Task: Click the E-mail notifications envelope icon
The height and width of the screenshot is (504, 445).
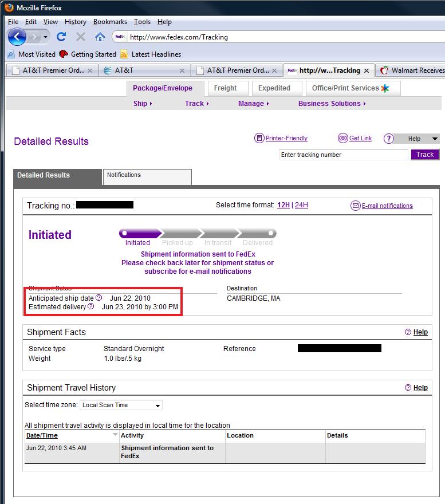Action: [355, 206]
